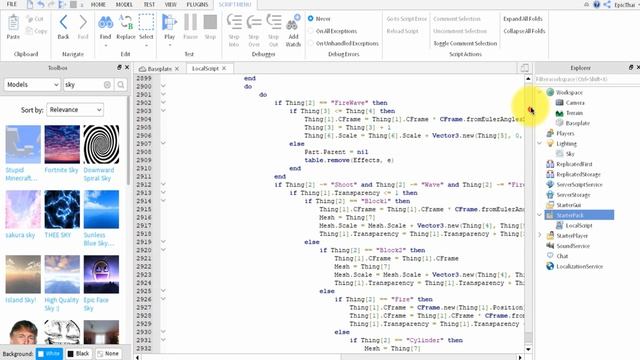Click Go to Script Error
Viewport: 640px width, 360px height.
(x=407, y=19)
